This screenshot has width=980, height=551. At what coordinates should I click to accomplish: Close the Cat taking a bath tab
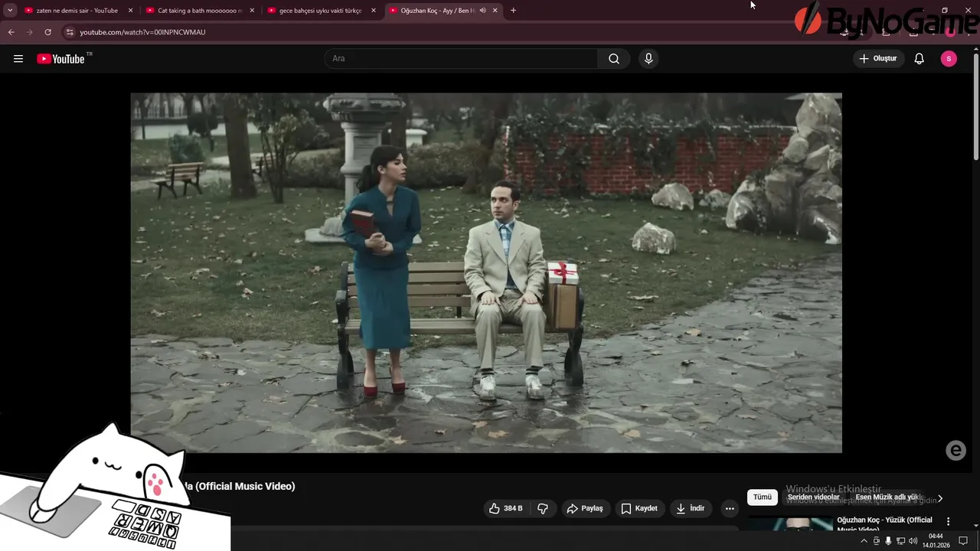[x=252, y=11]
